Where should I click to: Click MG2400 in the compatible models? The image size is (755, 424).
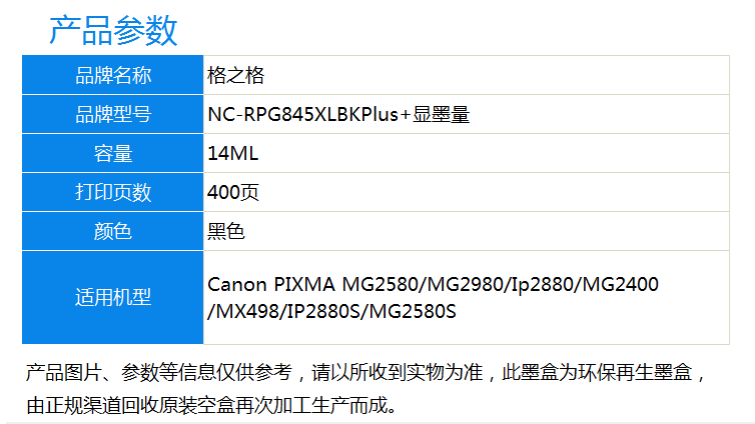(x=621, y=284)
